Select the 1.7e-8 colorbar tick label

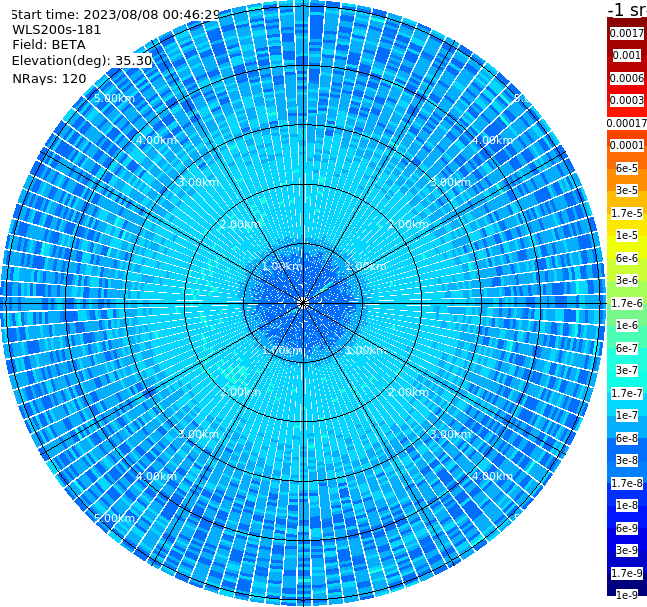tap(627, 483)
